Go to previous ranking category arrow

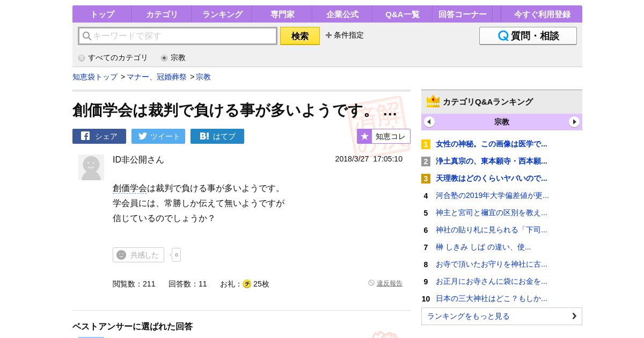(x=429, y=122)
